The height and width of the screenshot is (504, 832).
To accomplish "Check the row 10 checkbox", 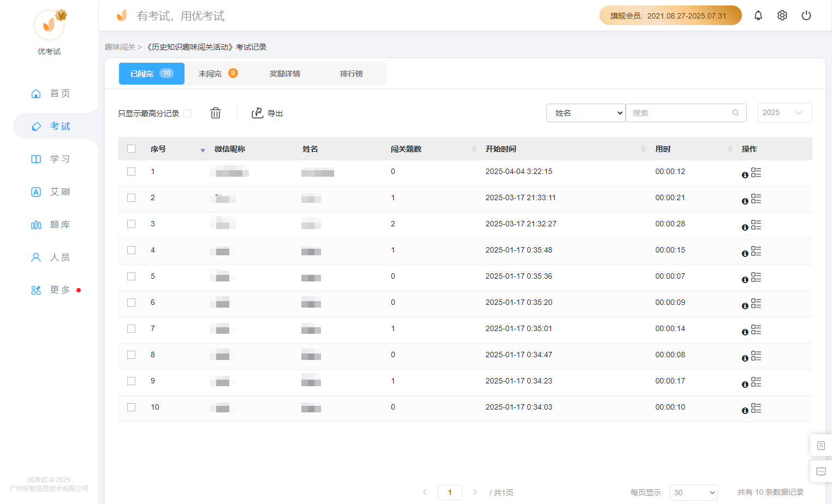I will click(x=131, y=407).
